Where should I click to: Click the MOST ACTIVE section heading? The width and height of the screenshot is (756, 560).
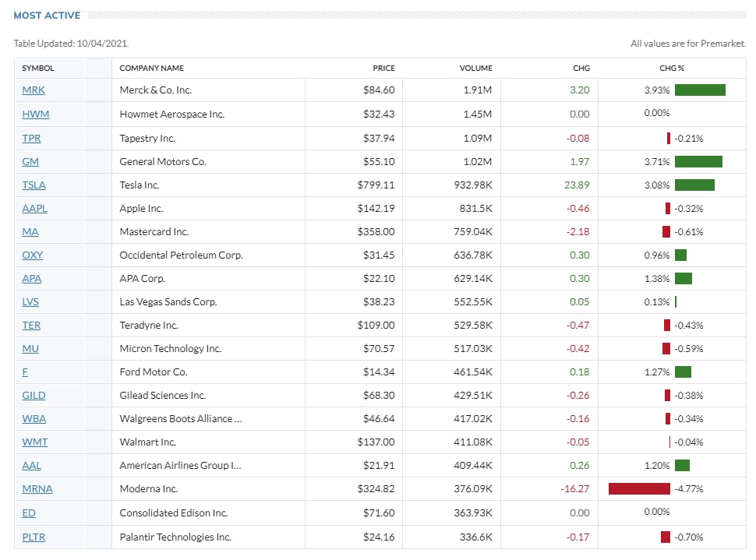coord(47,16)
